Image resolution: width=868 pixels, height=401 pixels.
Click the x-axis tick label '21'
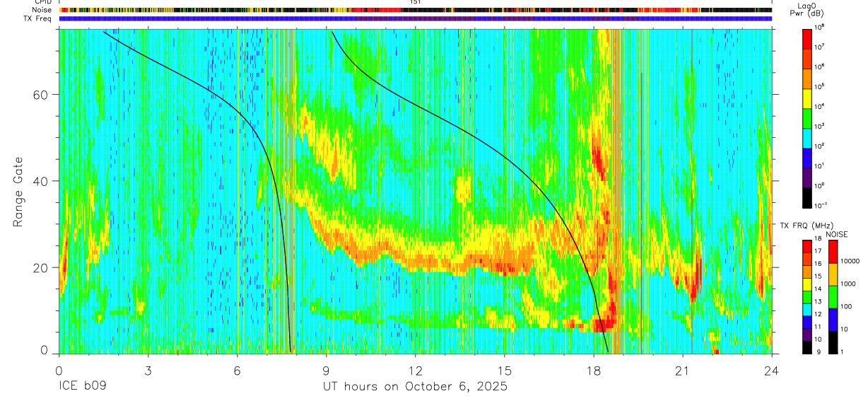[683, 371]
